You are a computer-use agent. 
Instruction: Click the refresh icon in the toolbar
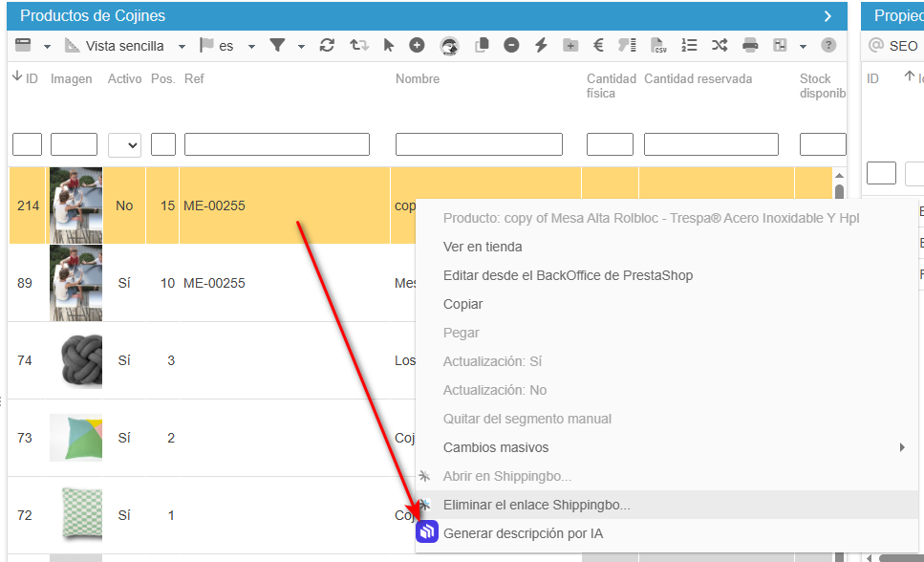tap(328, 46)
